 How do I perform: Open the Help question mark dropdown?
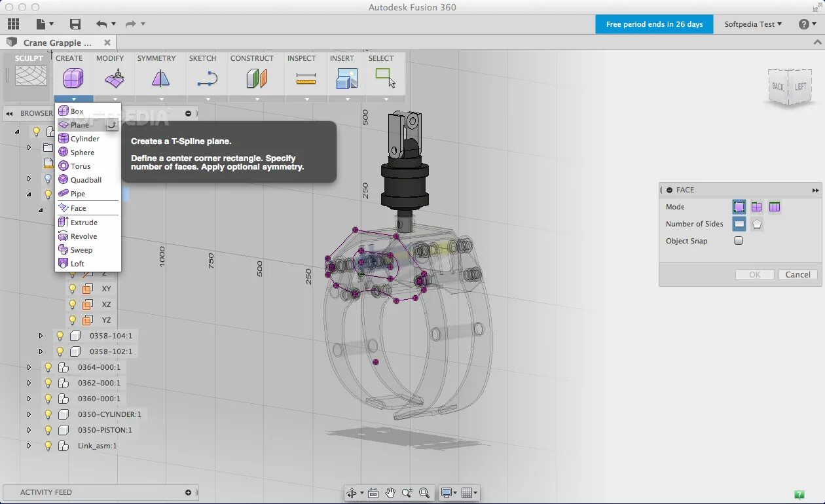click(x=807, y=24)
